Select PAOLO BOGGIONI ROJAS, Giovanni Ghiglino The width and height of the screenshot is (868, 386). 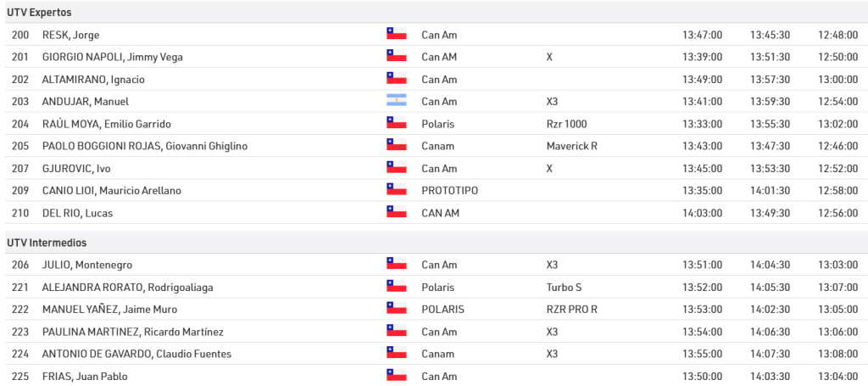point(144,146)
